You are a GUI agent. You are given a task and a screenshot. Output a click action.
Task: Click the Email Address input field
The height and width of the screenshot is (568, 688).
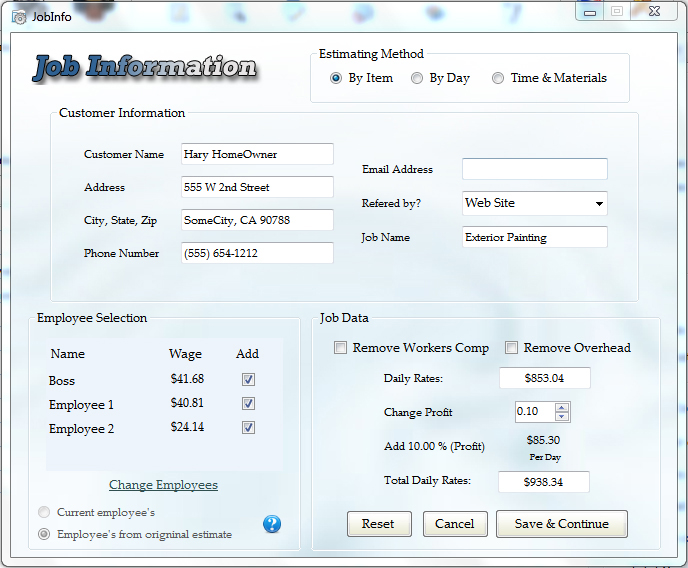534,169
